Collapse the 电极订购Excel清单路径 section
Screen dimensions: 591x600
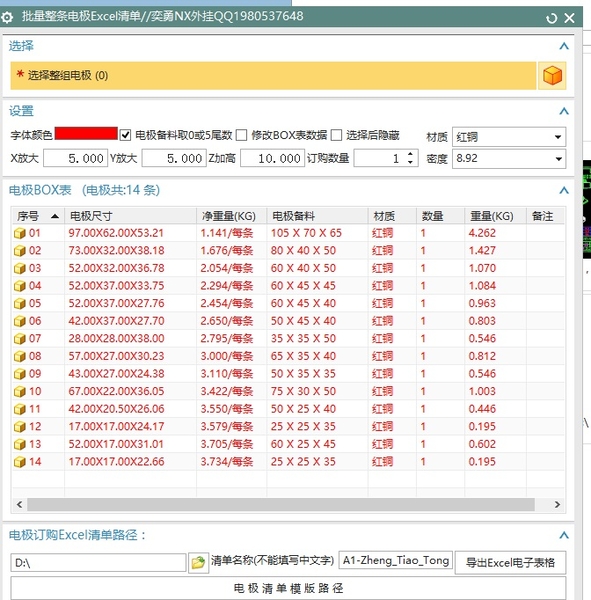[x=563, y=535]
